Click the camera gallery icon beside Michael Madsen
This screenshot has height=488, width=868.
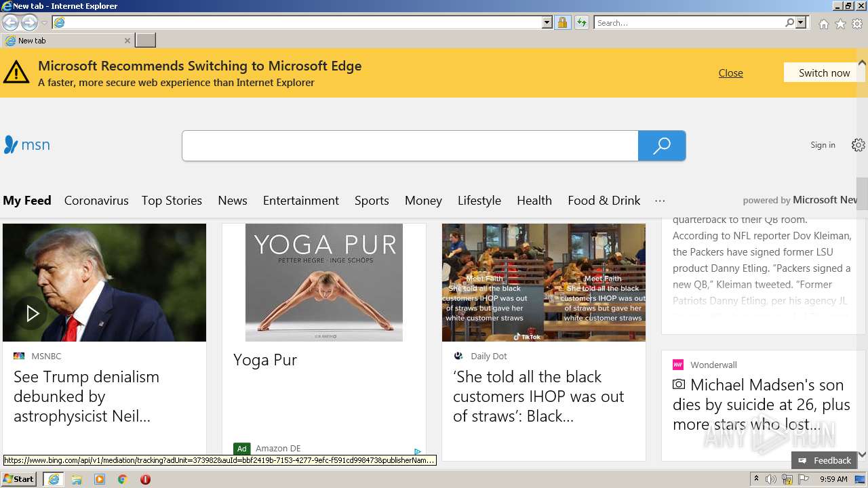coord(679,384)
